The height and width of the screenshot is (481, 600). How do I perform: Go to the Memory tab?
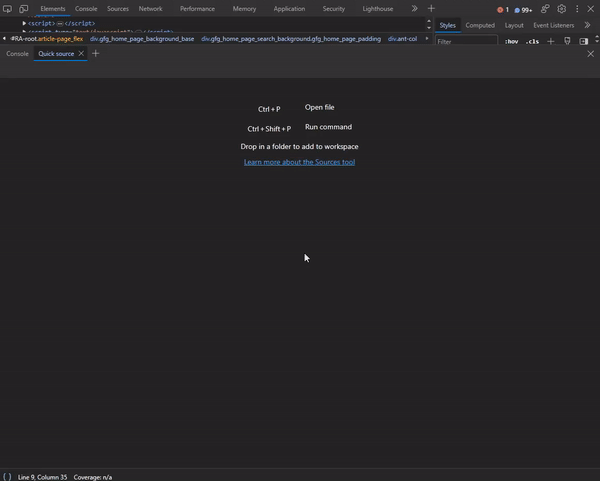coord(245,8)
